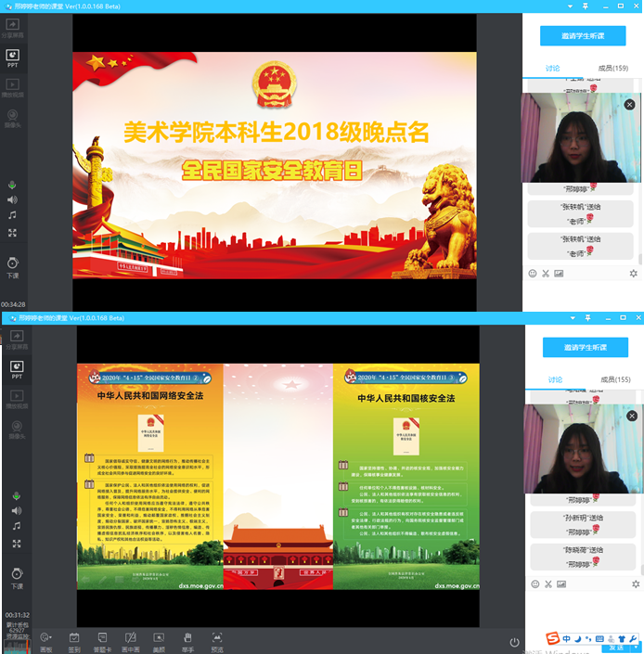
Task: Open emoji picker in top chat panel
Action: click(533, 274)
